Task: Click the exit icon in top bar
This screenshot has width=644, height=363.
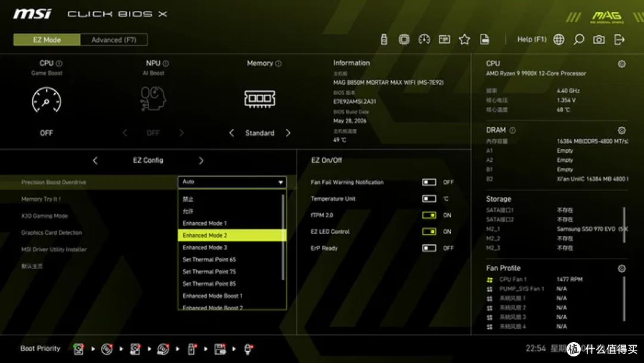Action: [620, 39]
